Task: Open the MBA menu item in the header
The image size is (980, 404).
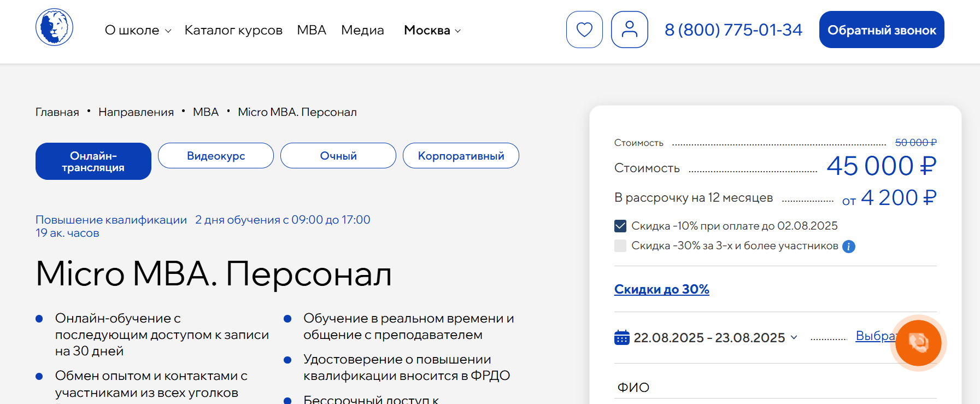Action: (312, 31)
